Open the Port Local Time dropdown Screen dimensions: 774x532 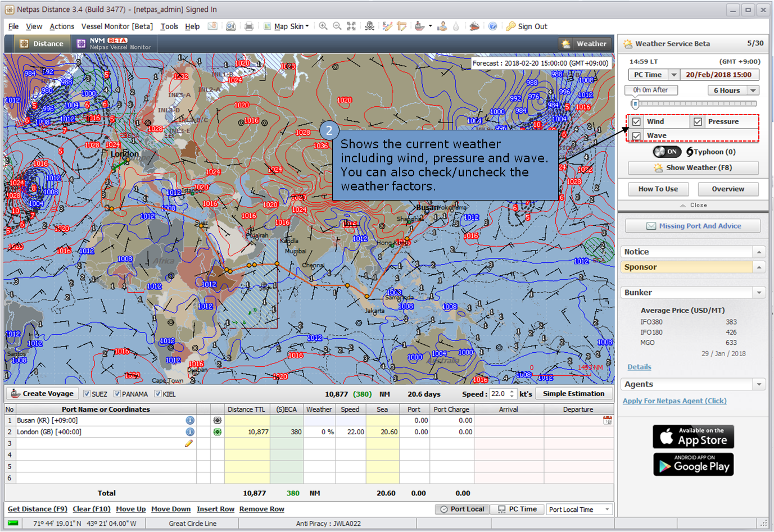tap(607, 510)
